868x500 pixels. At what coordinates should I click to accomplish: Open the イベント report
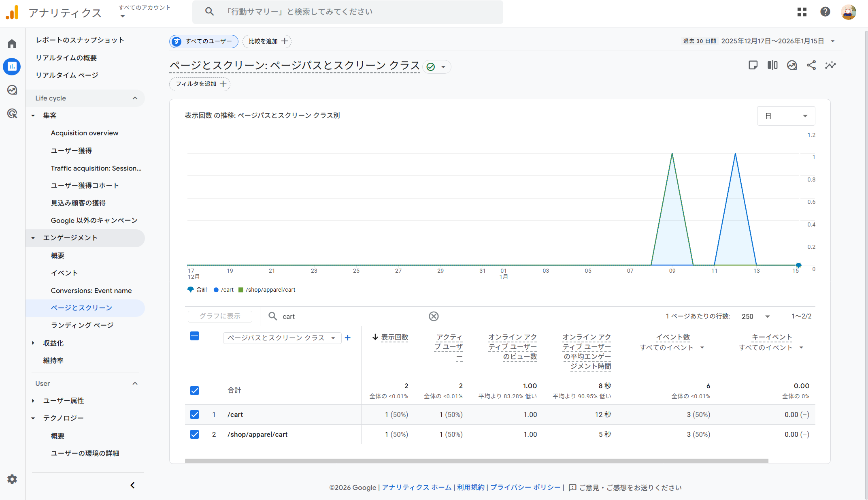64,273
